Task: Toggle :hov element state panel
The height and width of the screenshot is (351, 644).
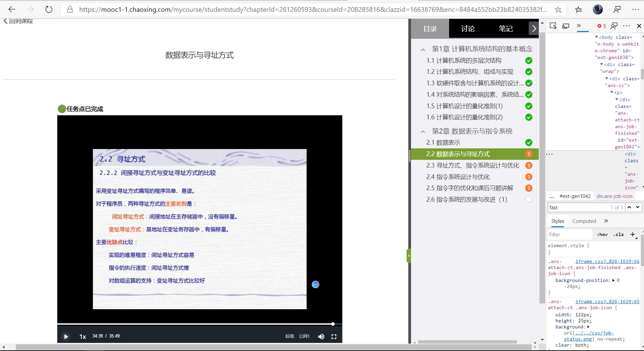Action: pyautogui.click(x=602, y=234)
